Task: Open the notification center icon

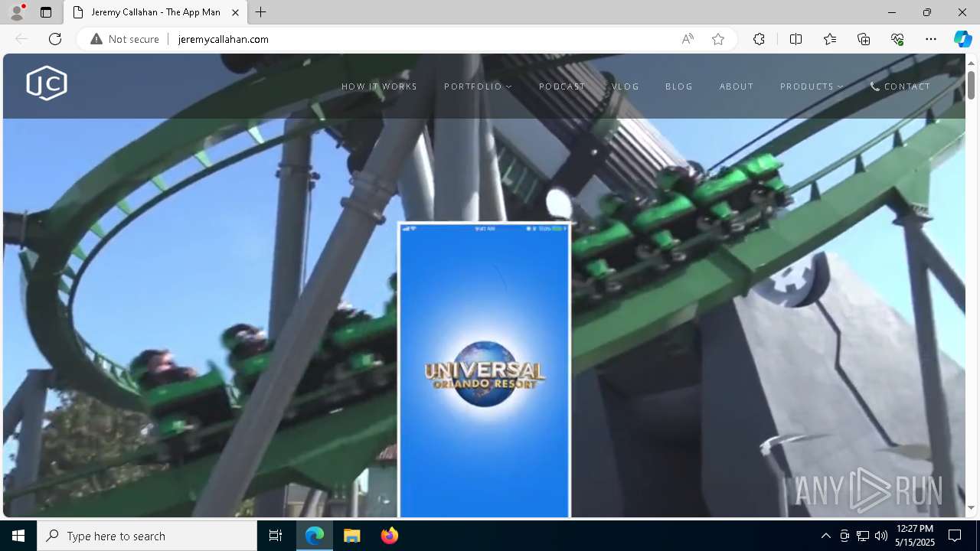Action: click(955, 536)
